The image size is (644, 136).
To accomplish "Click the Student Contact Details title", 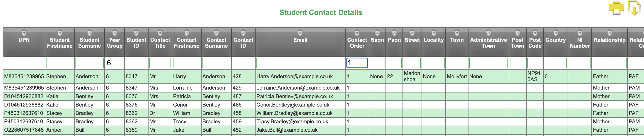I will point(320,12).
